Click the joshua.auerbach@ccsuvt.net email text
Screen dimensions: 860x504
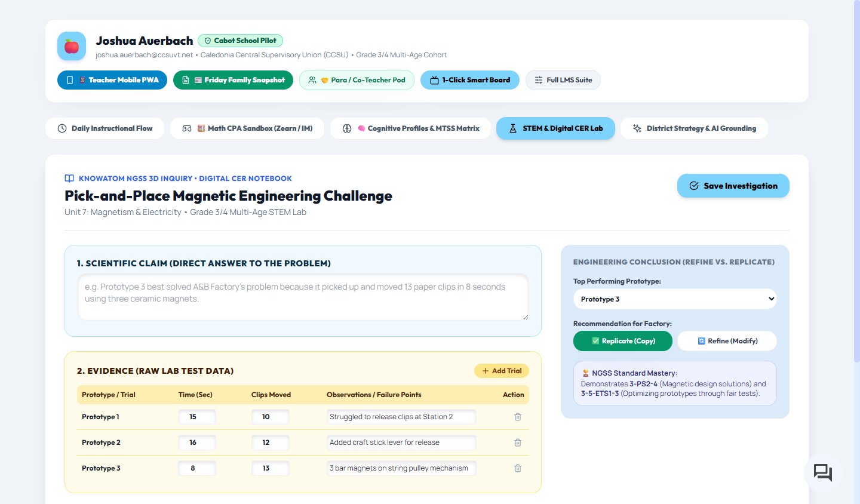coord(144,55)
